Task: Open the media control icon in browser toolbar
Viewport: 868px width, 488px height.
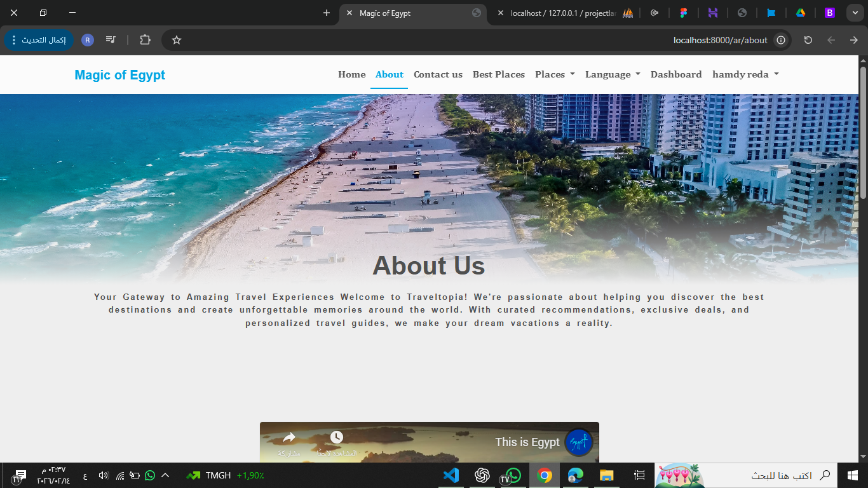Action: pos(111,40)
